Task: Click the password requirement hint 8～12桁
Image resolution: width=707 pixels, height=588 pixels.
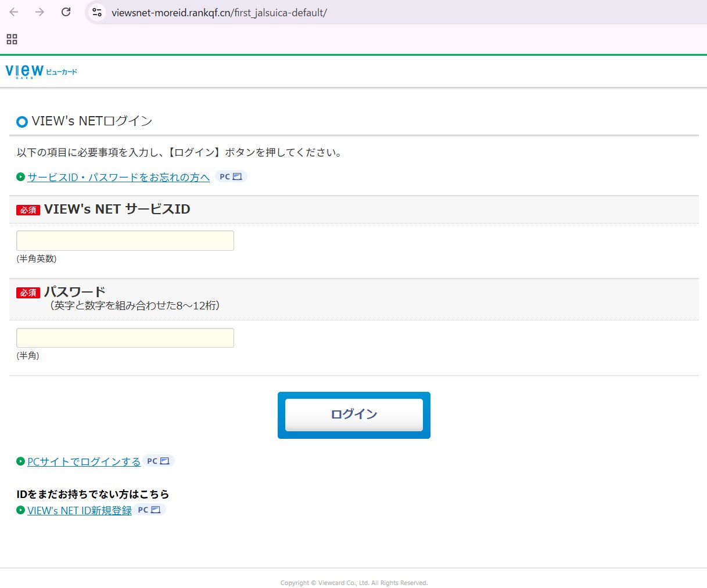Action: click(134, 306)
